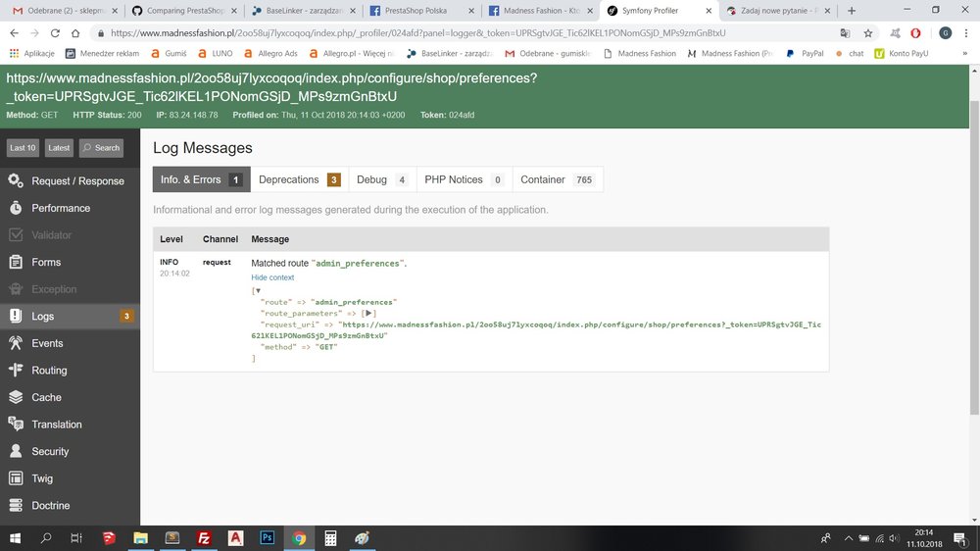Open Photoshop from the taskbar
The width and height of the screenshot is (980, 551).
[267, 538]
